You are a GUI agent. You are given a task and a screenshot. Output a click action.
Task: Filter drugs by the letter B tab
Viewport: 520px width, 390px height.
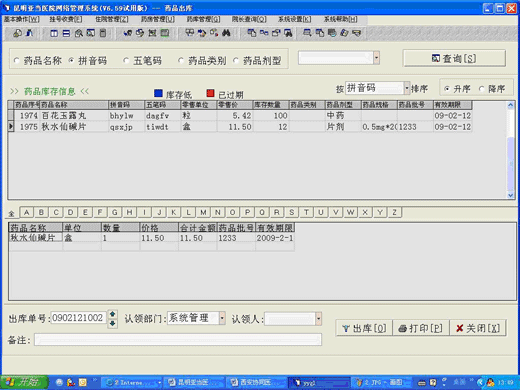(41, 212)
